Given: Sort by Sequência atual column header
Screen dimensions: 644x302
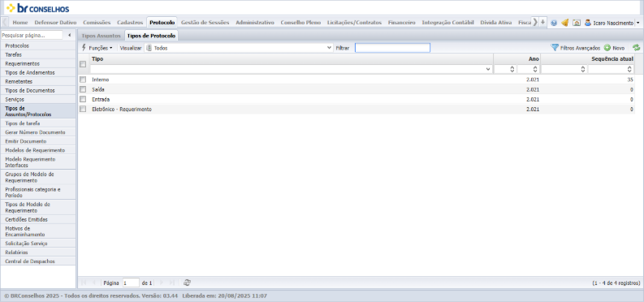Looking at the screenshot, I should coord(587,59).
